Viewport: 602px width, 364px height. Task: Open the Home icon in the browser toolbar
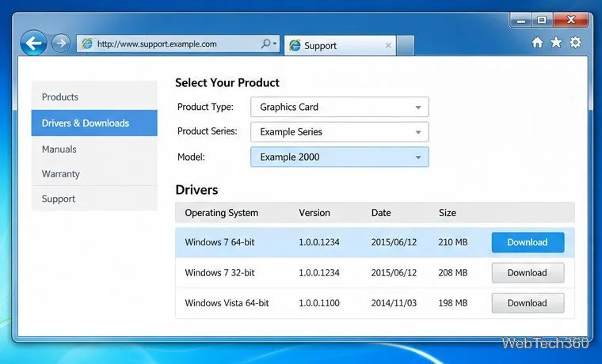[538, 42]
